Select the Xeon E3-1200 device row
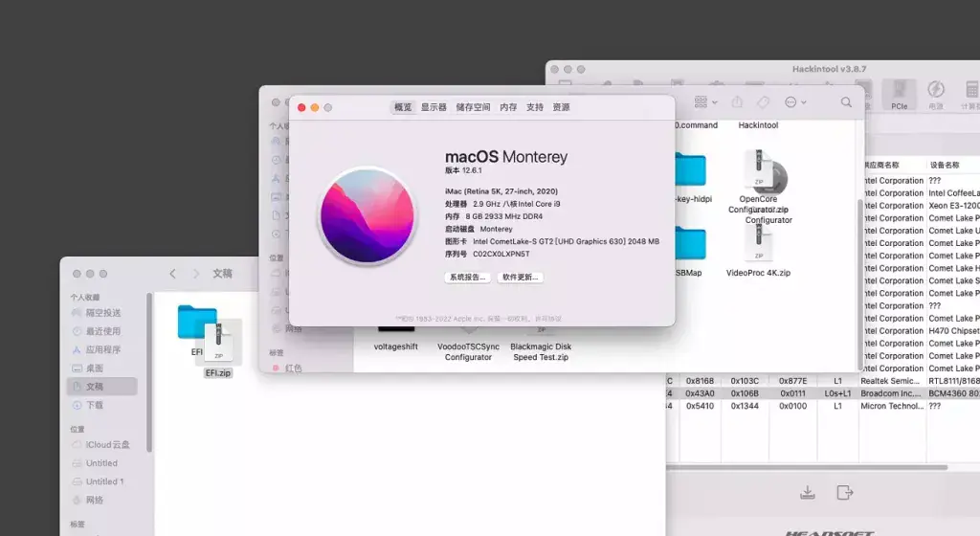 (x=922, y=206)
